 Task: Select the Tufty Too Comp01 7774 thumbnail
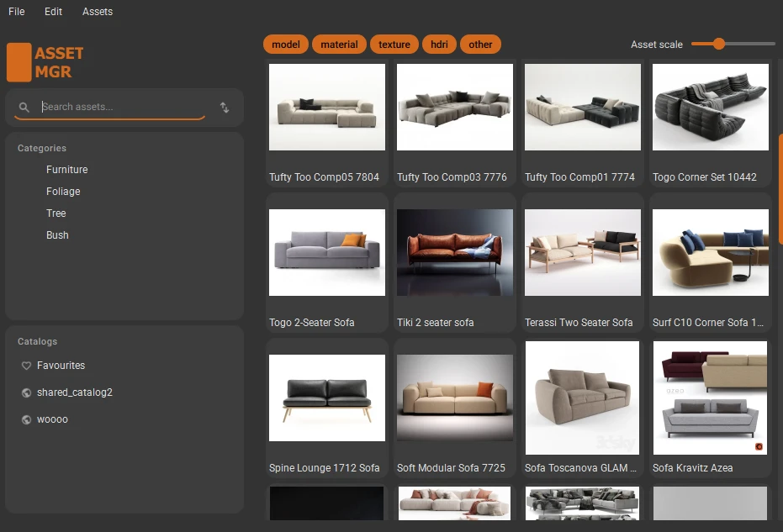[x=583, y=107]
